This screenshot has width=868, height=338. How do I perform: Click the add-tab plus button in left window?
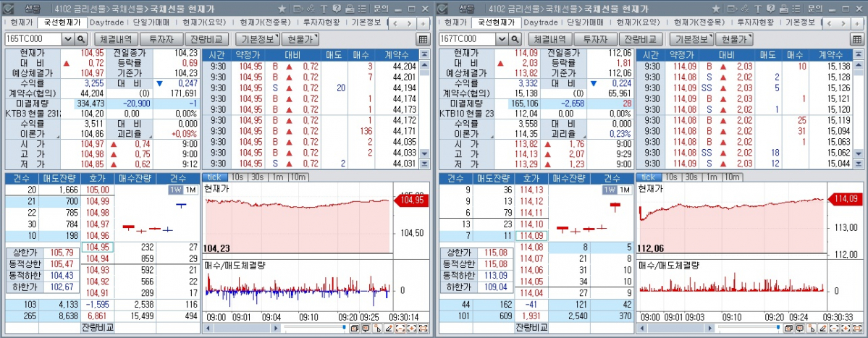tap(423, 23)
